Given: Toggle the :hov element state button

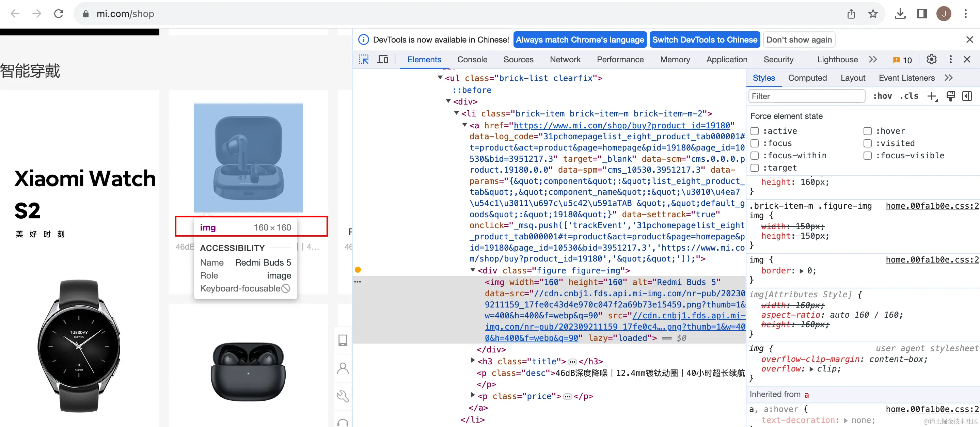Looking at the screenshot, I should (882, 96).
